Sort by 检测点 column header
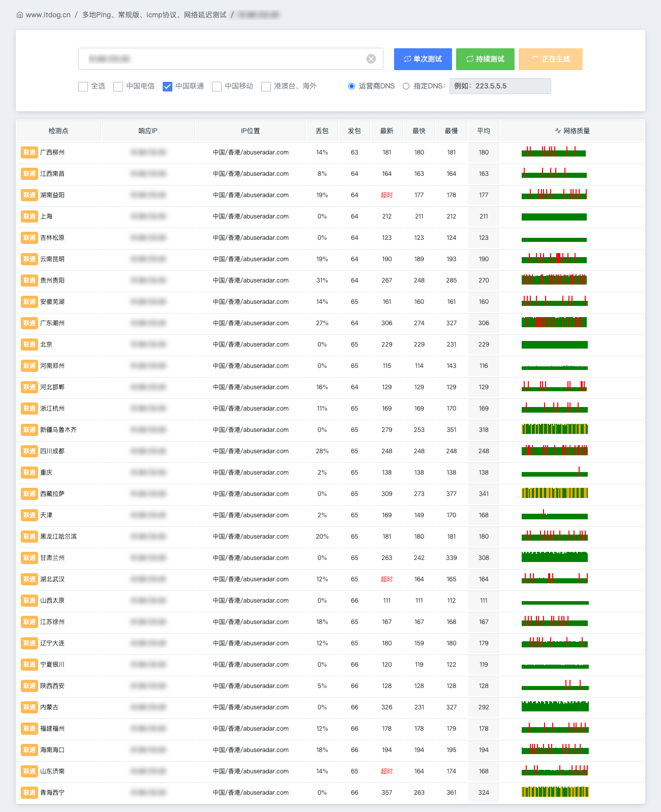This screenshot has height=812, width=661. click(58, 131)
